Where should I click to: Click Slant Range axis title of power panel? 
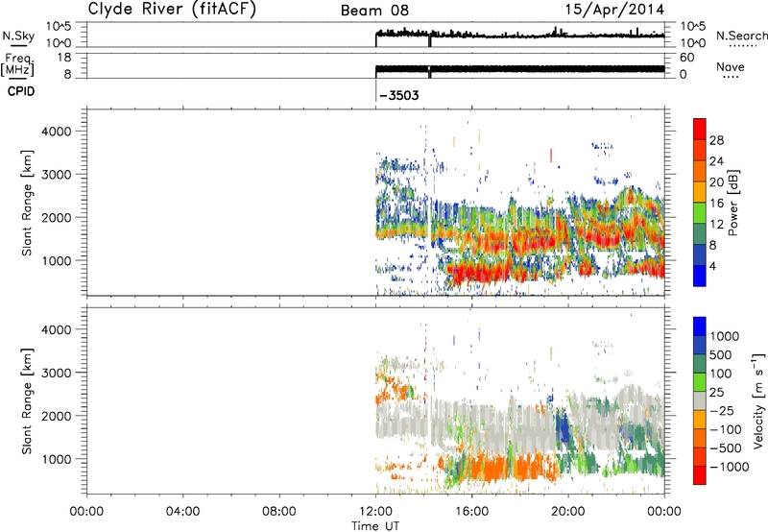click(27, 203)
